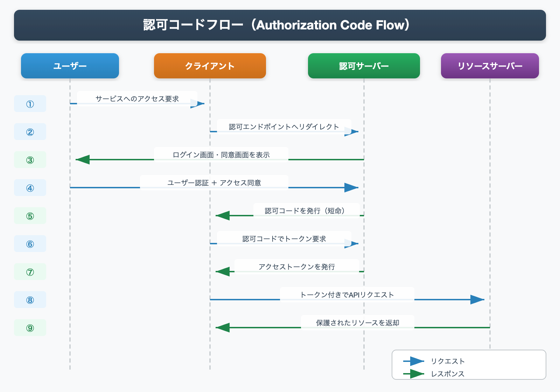Click the ⑨ step number badge
This screenshot has height=392, width=560.
click(30, 328)
